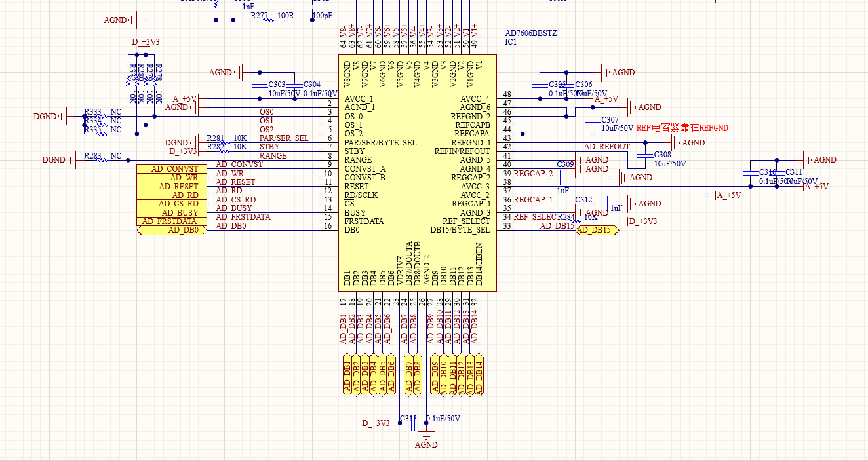This screenshot has height=460, width=868.
Task: Click the R283 resistor designator
Action: pyautogui.click(x=93, y=156)
